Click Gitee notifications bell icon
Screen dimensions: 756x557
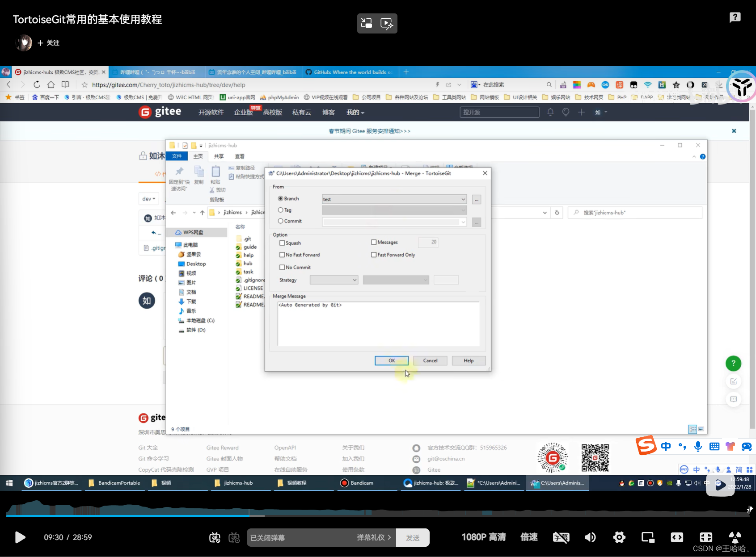tap(550, 112)
